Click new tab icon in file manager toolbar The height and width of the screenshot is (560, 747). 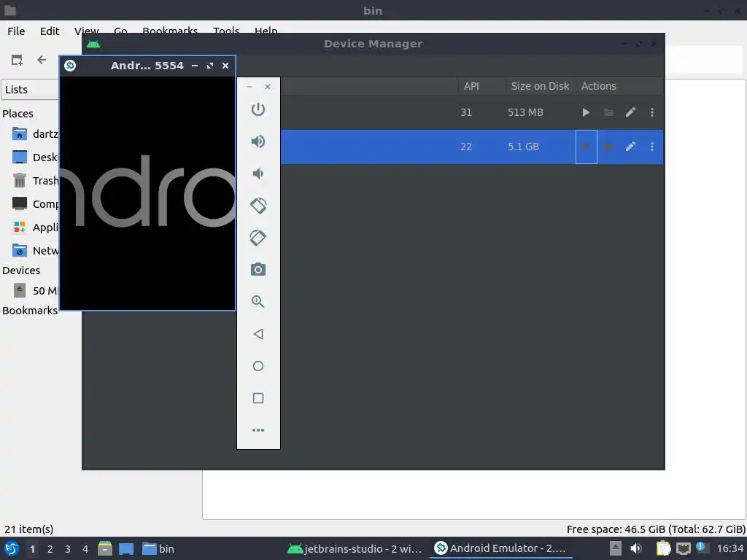click(x=17, y=60)
